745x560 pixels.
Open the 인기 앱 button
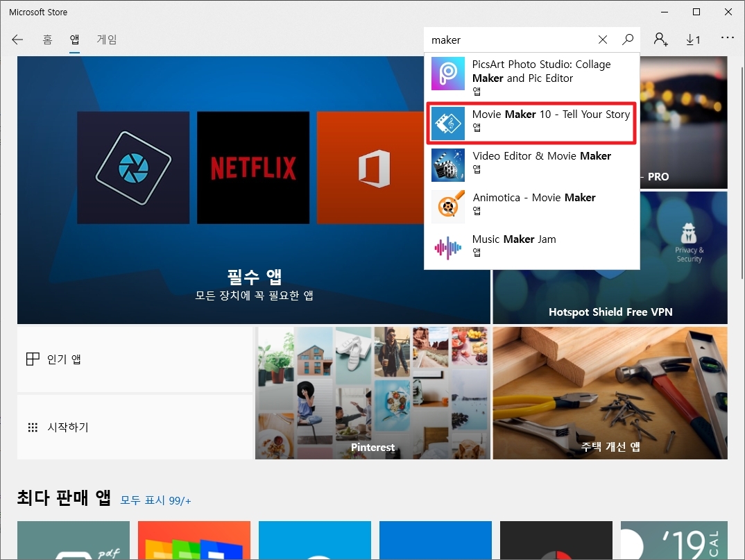[x=135, y=359]
